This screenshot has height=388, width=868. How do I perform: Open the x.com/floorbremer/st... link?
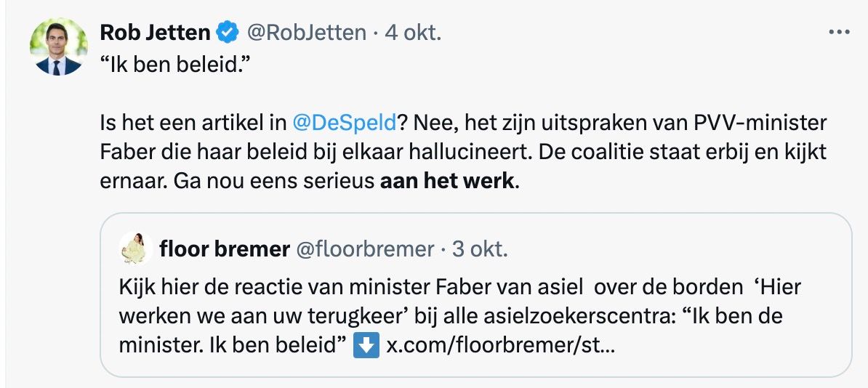tap(500, 346)
